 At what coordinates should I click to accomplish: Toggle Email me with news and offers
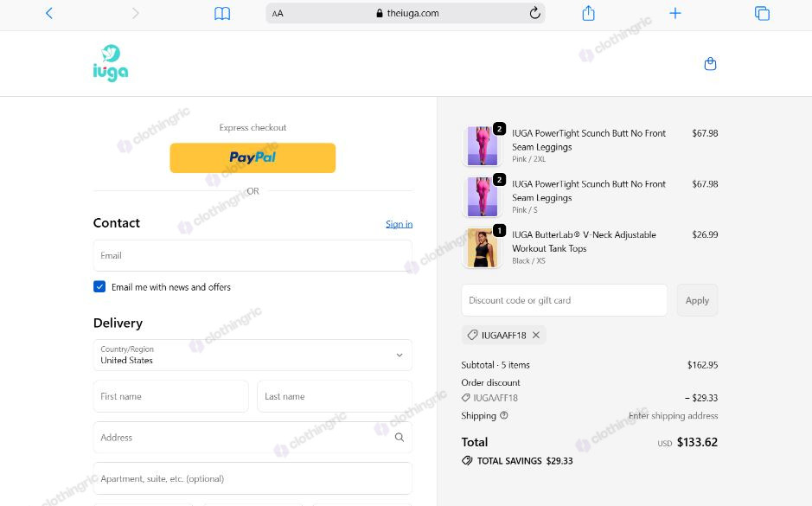99,286
